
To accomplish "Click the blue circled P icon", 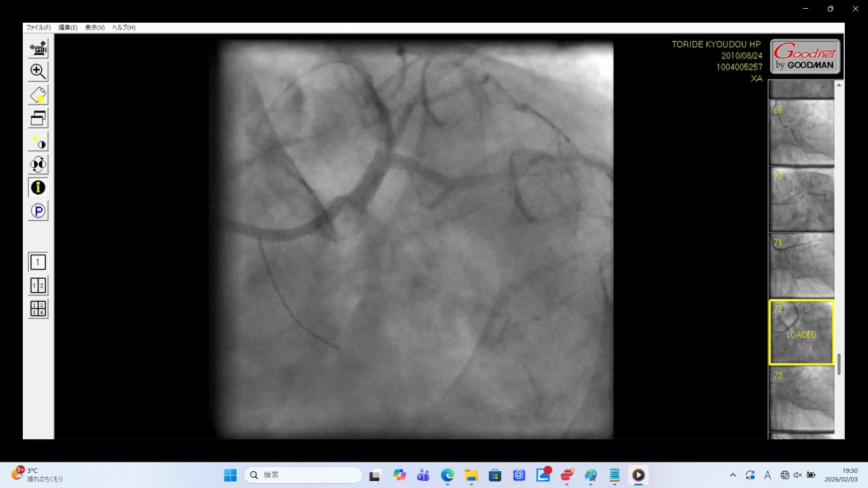I will 38,211.
